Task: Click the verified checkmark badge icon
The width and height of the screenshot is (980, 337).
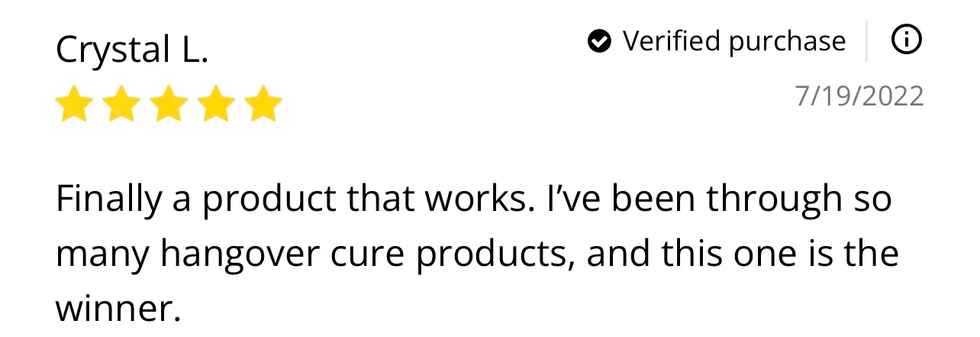Action: tap(600, 41)
